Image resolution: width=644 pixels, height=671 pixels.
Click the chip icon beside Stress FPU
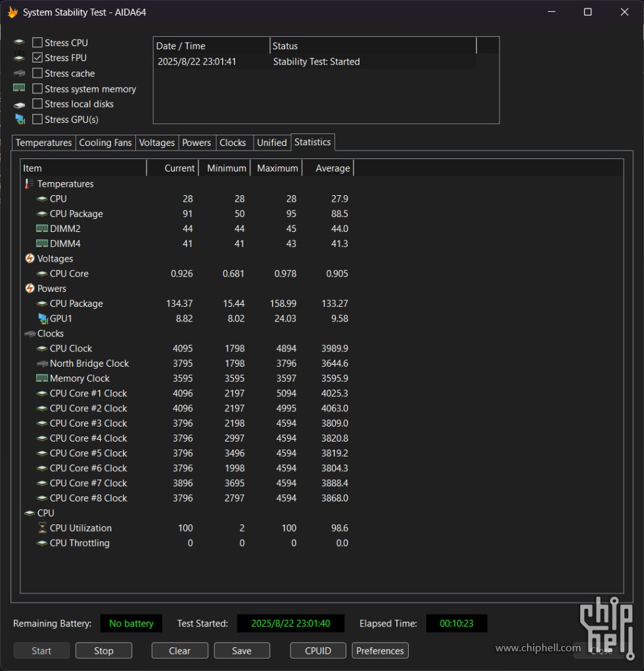coord(19,57)
